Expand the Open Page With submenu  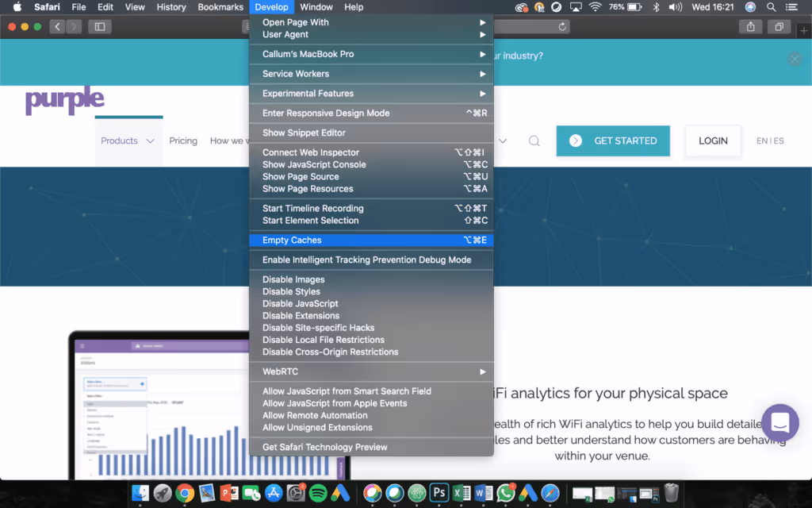(x=371, y=22)
